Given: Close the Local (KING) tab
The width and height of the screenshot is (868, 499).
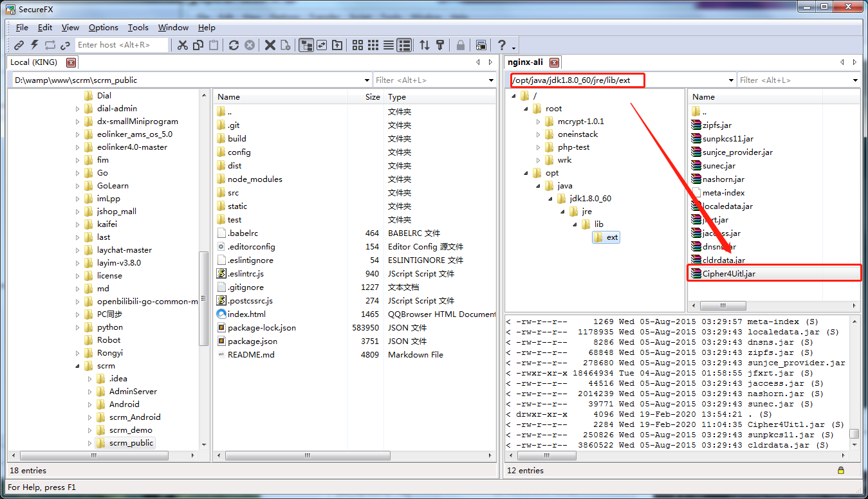Looking at the screenshot, I should pos(71,62).
